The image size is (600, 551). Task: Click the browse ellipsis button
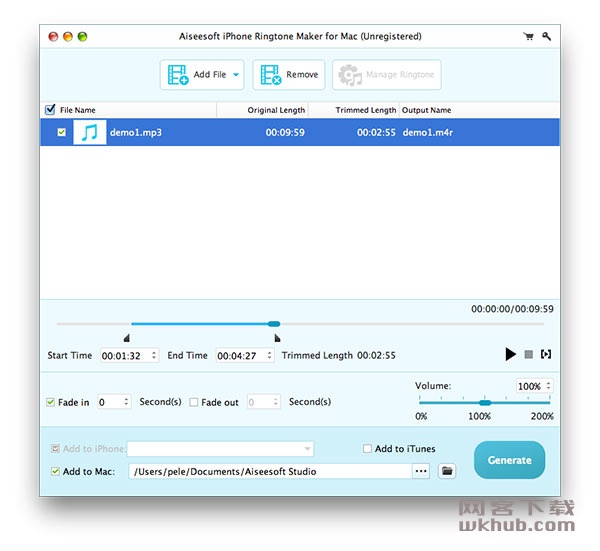(x=421, y=471)
